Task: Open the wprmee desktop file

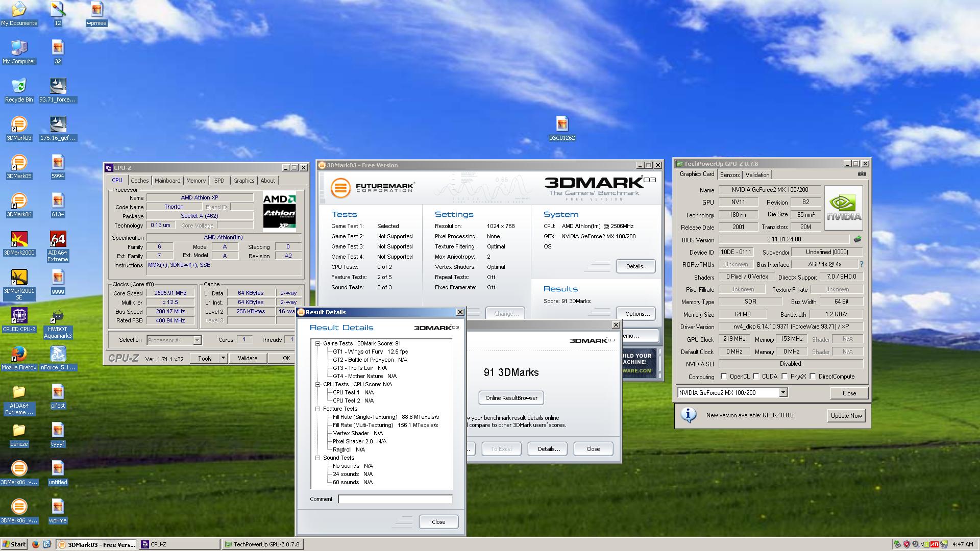Action: (x=96, y=14)
